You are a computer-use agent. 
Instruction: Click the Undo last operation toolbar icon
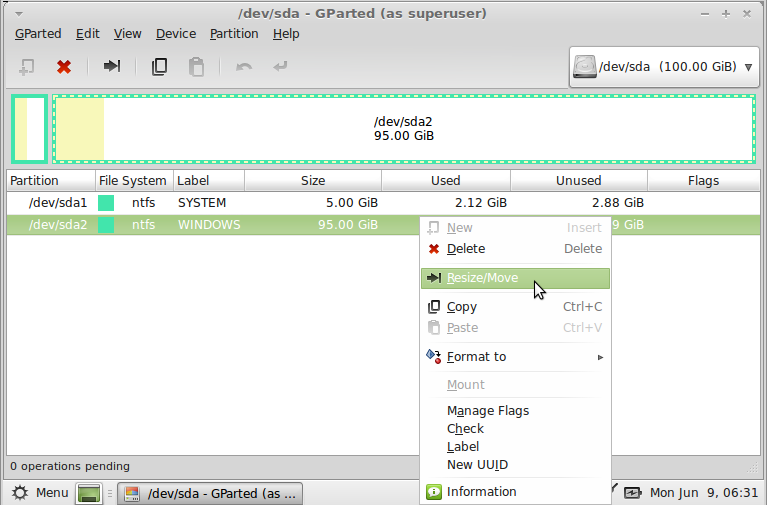(244, 67)
